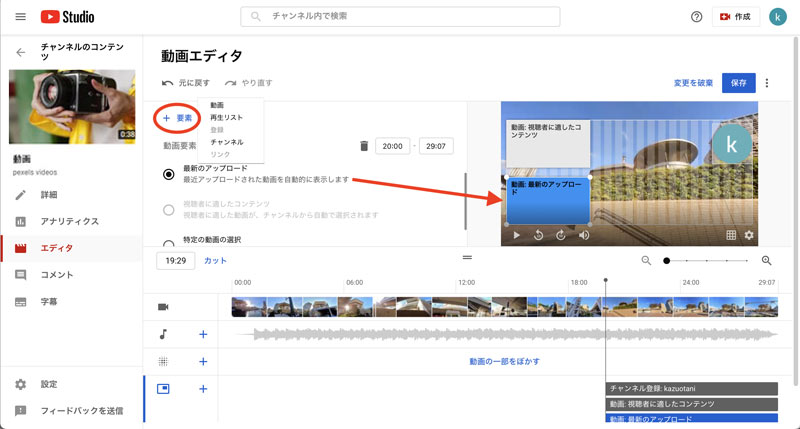This screenshot has width=800, height=429.
Task: Skip forward in the preview player
Action: (561, 235)
